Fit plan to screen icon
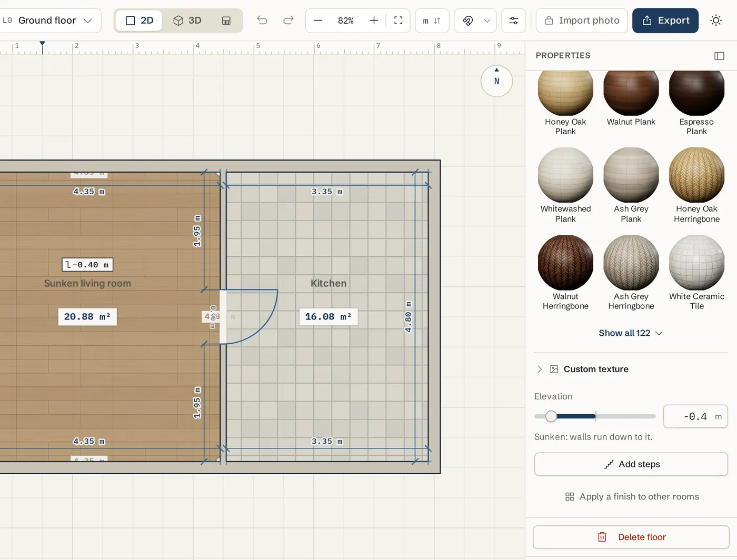 (399, 21)
